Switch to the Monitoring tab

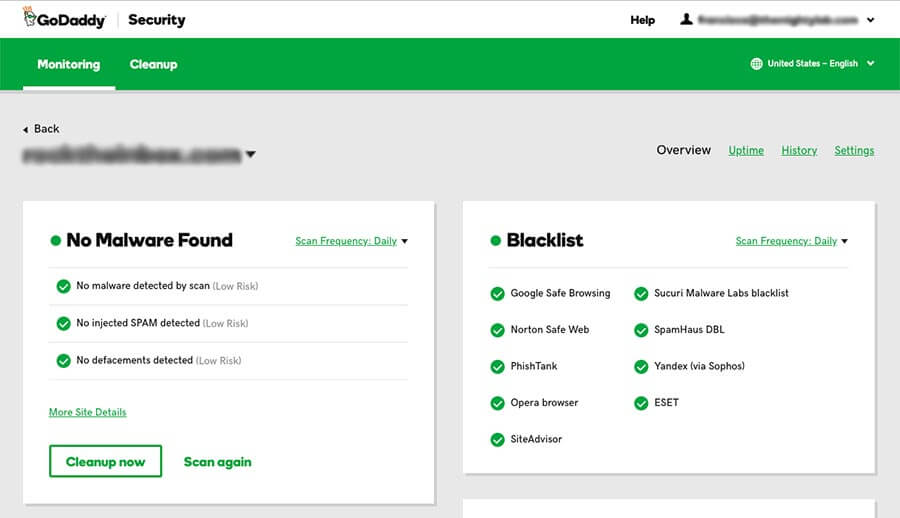point(69,64)
